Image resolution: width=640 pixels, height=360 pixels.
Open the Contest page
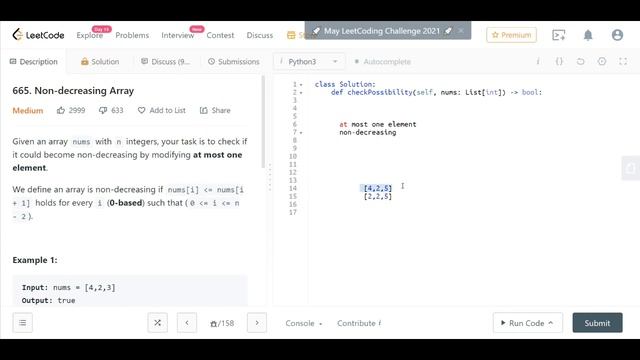[x=220, y=35]
